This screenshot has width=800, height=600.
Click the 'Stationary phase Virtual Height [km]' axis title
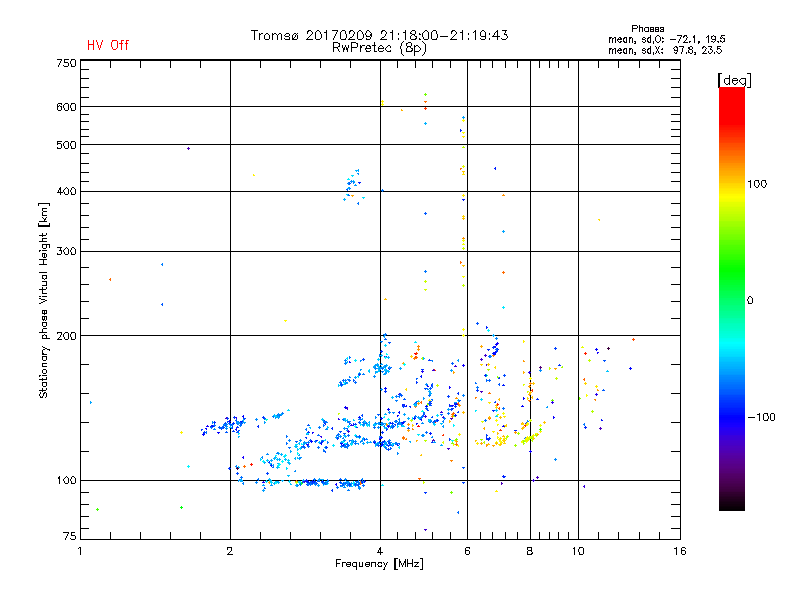[44, 300]
